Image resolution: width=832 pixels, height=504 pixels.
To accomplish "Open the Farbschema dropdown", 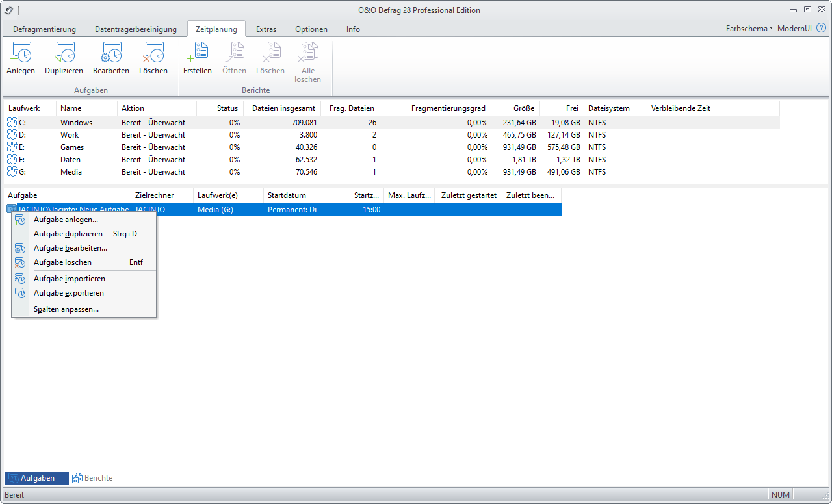I will pyautogui.click(x=749, y=29).
